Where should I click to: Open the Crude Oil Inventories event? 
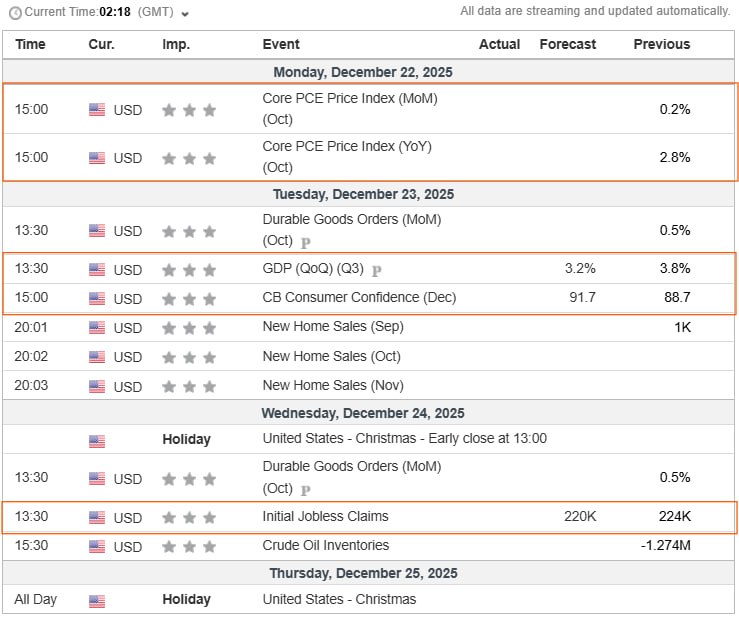pyautogui.click(x=325, y=546)
